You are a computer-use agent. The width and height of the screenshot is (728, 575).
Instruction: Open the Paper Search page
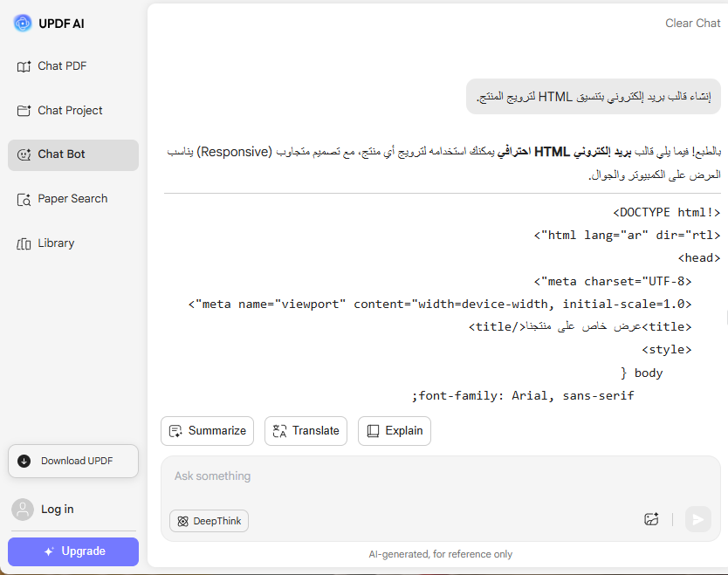point(73,199)
